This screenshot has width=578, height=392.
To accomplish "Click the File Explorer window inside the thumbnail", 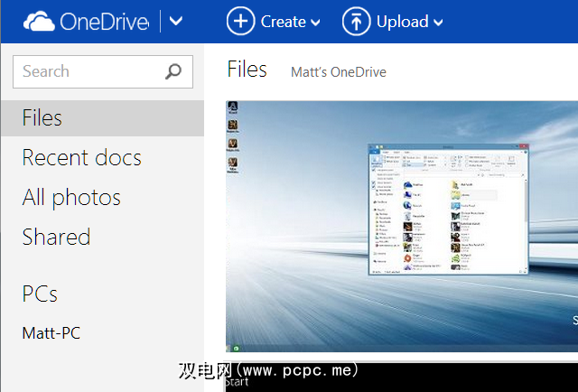I will click(x=447, y=210).
